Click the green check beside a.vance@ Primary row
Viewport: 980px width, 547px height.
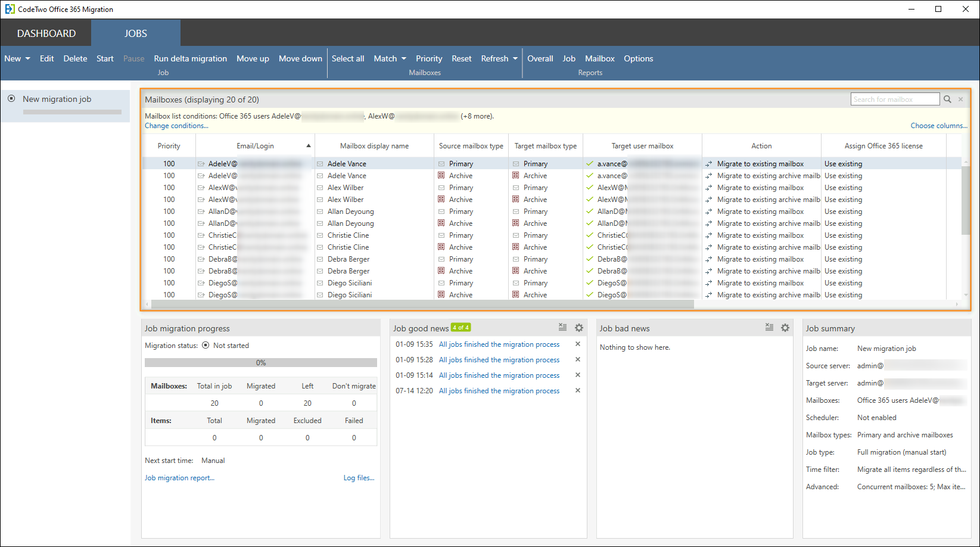click(x=590, y=163)
